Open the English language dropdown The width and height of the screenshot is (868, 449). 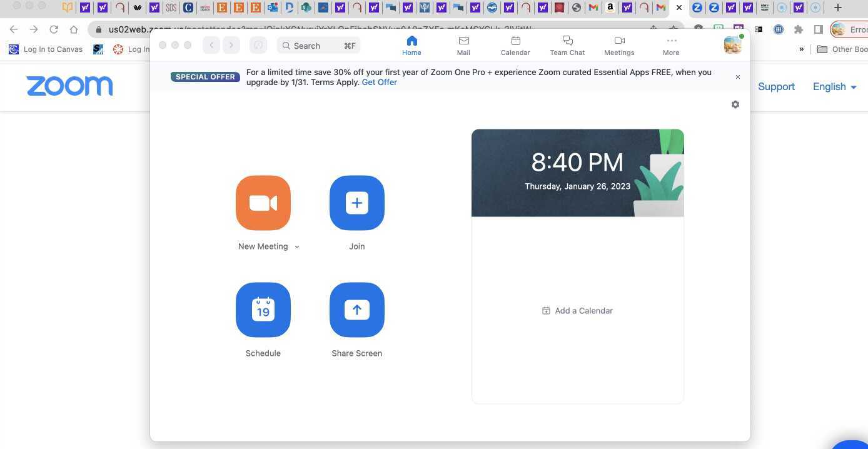(x=834, y=87)
